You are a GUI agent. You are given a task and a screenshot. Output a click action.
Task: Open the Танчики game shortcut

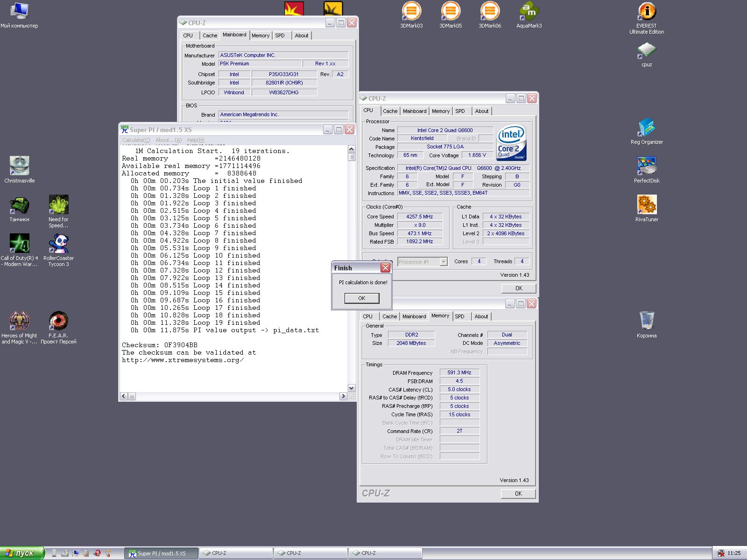[19, 208]
